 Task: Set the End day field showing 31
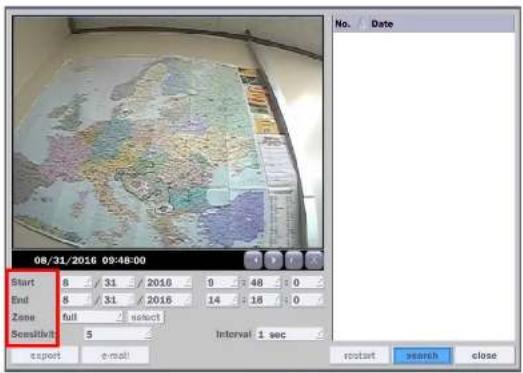pyautogui.click(x=118, y=300)
